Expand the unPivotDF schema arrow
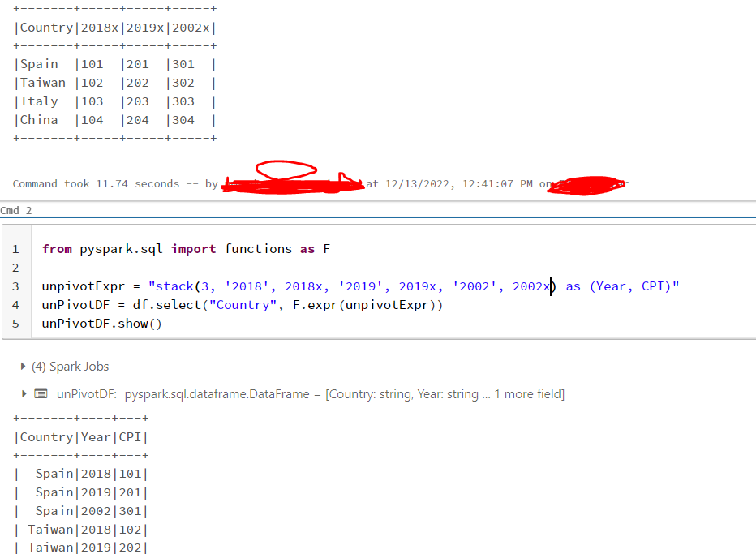 pyautogui.click(x=23, y=394)
